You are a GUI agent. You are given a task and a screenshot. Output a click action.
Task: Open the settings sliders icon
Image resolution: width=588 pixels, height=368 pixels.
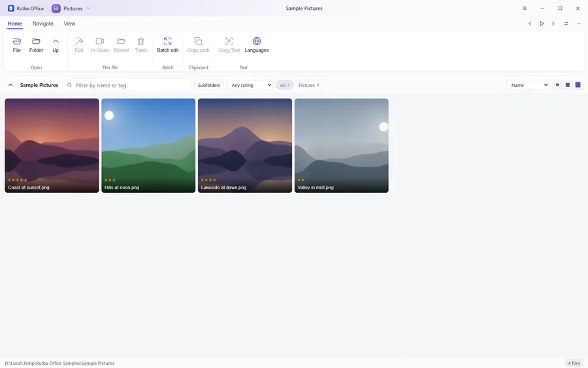pyautogui.click(x=566, y=24)
